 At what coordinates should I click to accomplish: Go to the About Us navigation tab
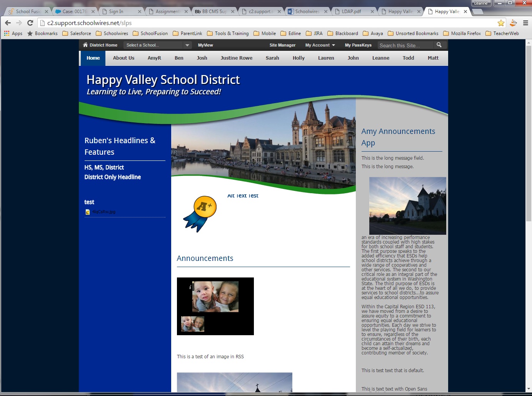123,58
